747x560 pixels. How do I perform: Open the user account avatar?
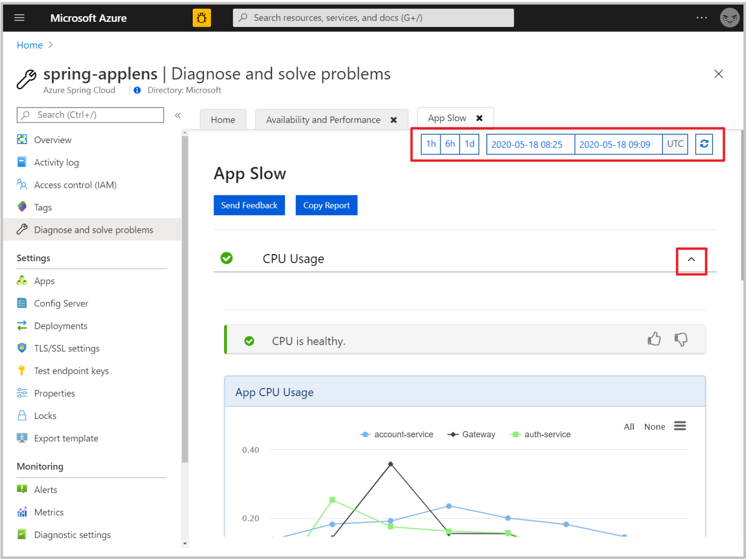click(x=729, y=18)
